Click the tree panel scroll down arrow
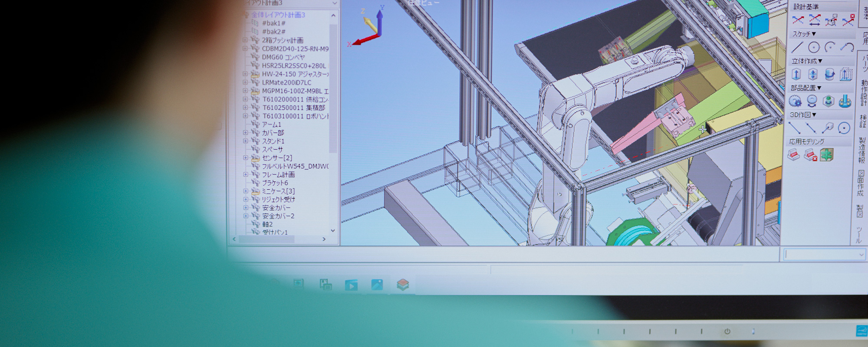868x347 pixels. [x=333, y=230]
